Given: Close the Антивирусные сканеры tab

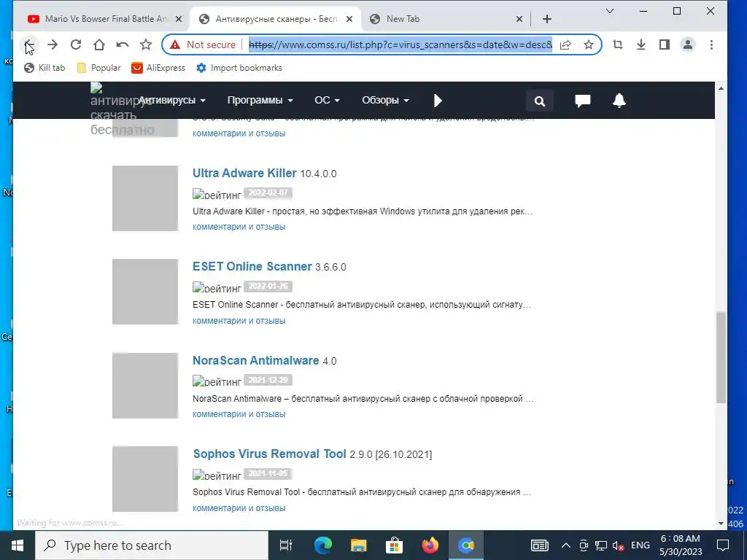Looking at the screenshot, I should click(349, 19).
